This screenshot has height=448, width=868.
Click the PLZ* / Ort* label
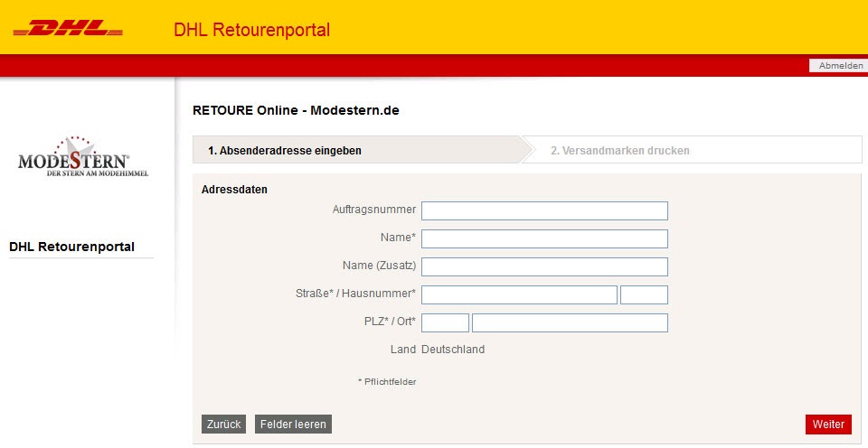[390, 322]
